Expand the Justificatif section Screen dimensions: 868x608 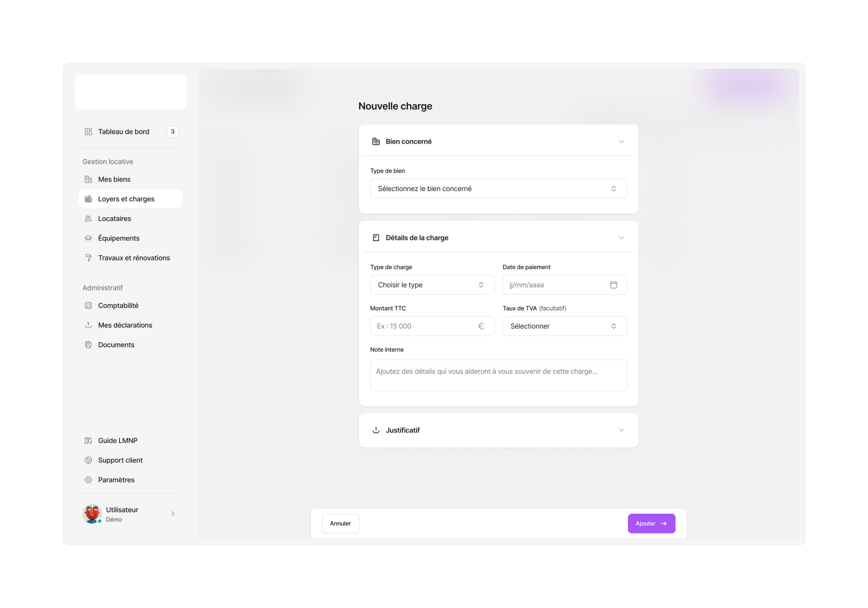point(621,430)
